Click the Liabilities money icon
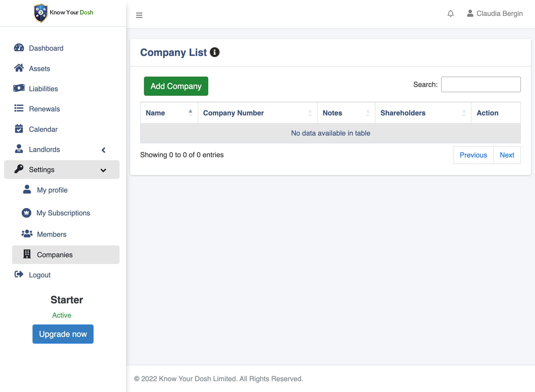 (19, 88)
